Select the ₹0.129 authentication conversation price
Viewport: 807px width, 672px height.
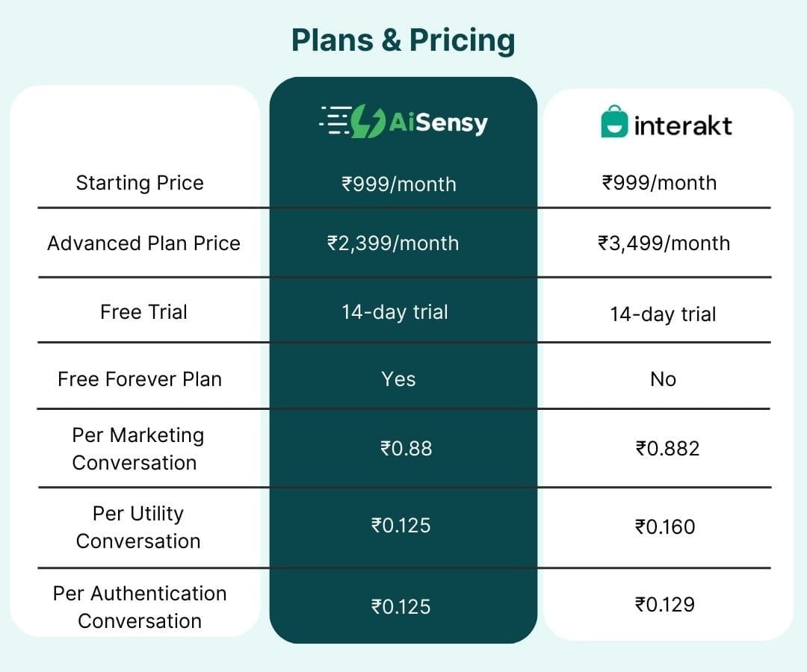(x=665, y=605)
